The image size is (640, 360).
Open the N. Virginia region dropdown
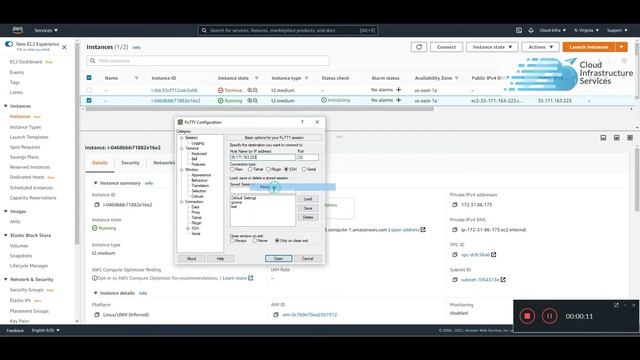pos(586,30)
